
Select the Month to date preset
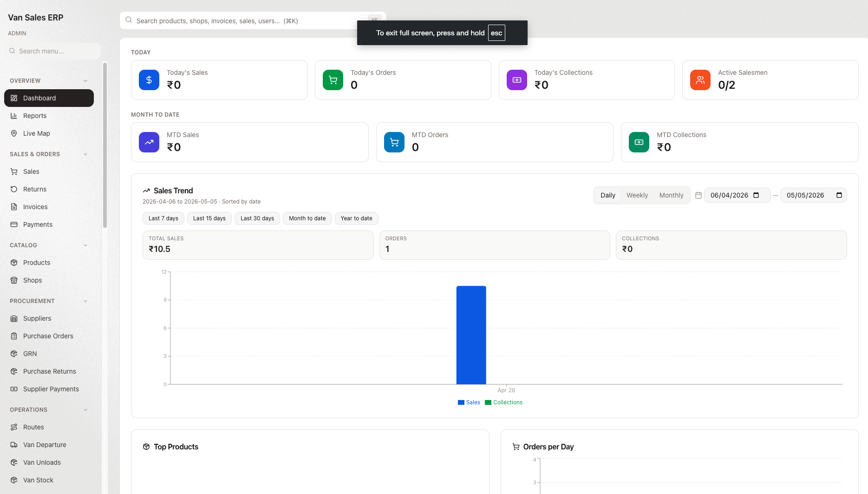(x=307, y=218)
